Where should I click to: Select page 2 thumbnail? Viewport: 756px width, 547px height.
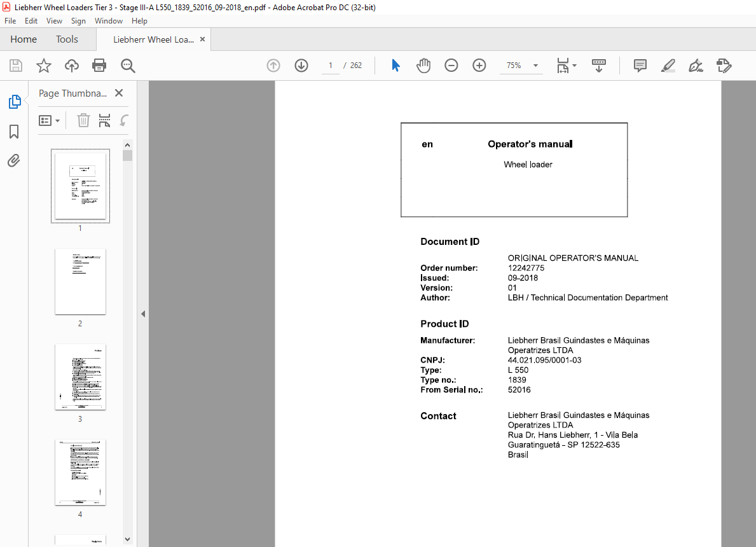81,282
